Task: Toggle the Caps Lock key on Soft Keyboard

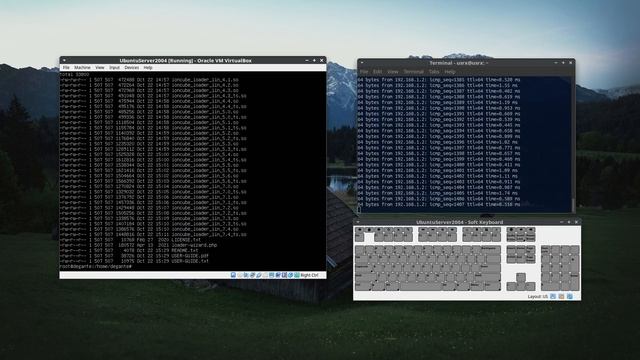Action: click(363, 268)
